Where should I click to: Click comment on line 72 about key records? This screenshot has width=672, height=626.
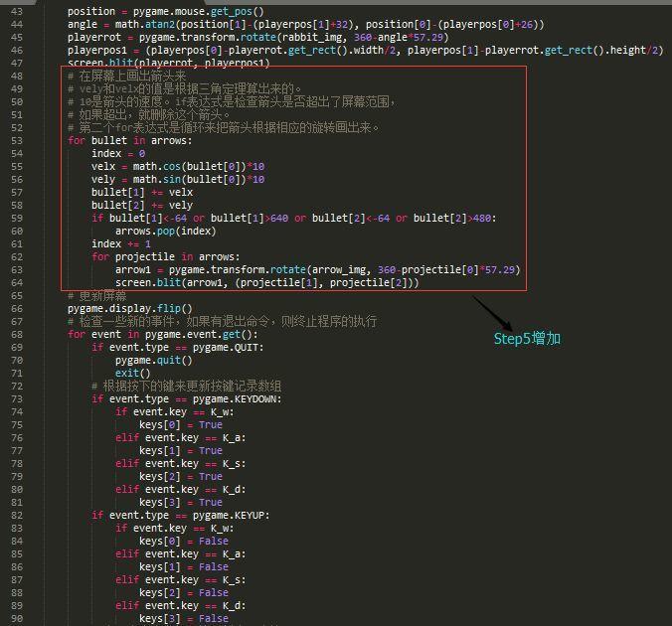187,387
